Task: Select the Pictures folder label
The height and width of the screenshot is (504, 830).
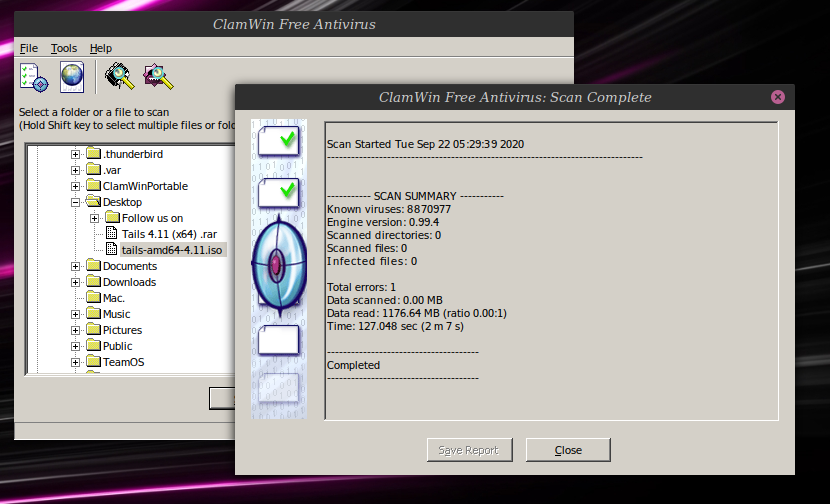Action: [122, 330]
